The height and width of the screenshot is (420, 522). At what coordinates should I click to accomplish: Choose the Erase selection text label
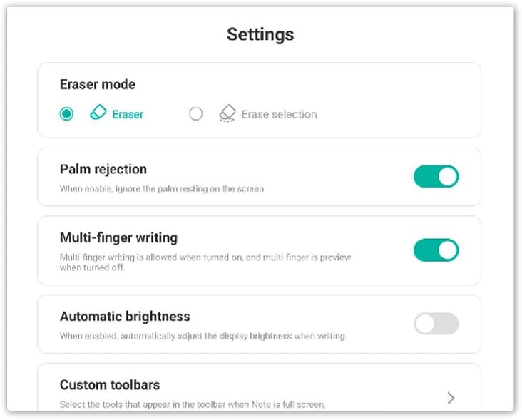click(279, 115)
